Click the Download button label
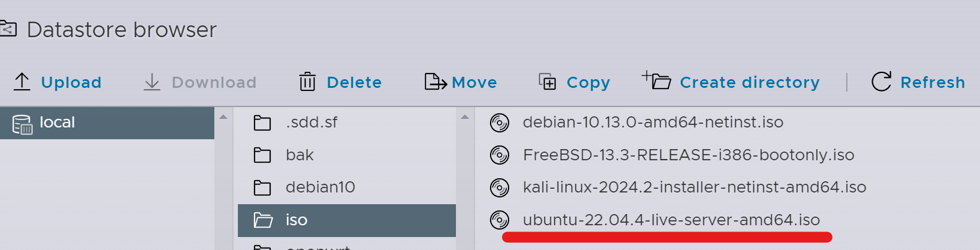 [x=214, y=82]
